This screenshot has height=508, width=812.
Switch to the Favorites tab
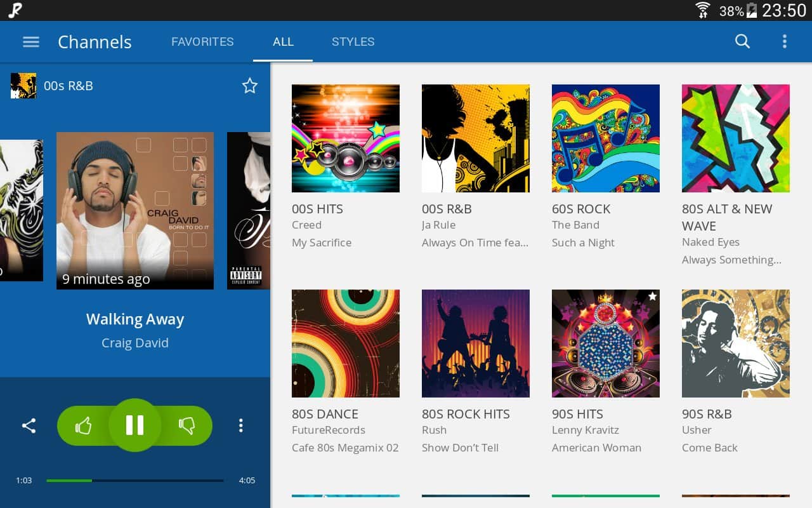(x=202, y=42)
